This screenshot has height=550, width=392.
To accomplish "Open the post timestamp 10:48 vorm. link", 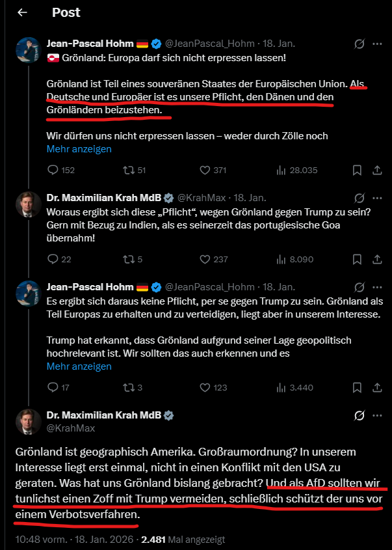I will (x=38, y=540).
